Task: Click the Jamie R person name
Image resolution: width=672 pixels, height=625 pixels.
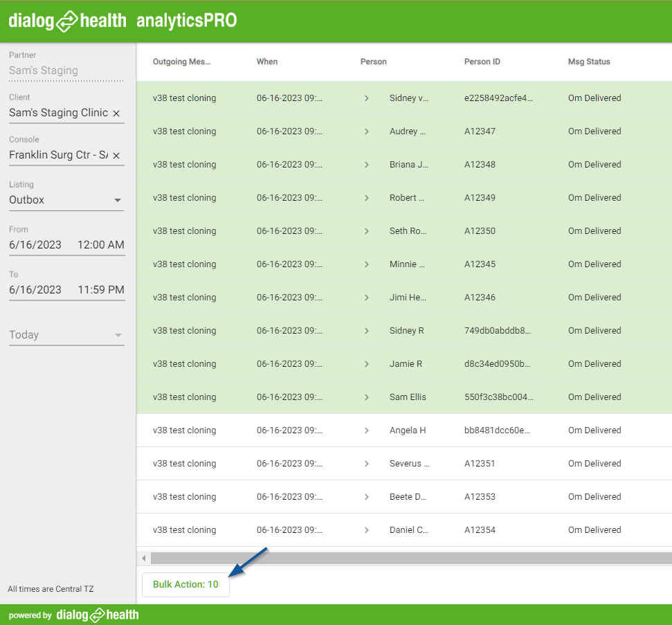Action: pyautogui.click(x=406, y=364)
